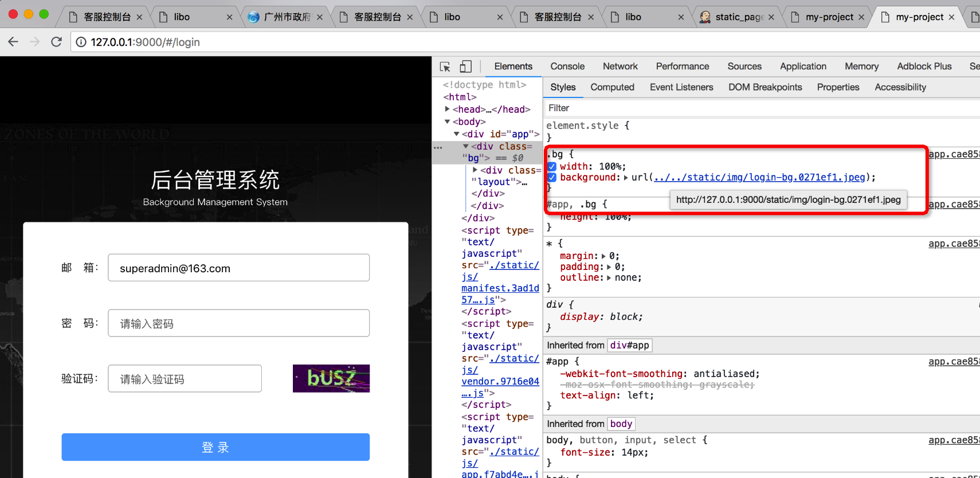Click the -webkit-font-smoothing: antialiased declaration

click(660, 374)
